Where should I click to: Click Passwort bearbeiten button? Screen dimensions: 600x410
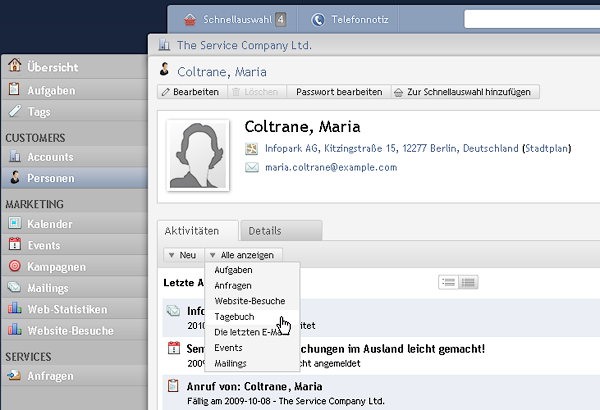339,92
